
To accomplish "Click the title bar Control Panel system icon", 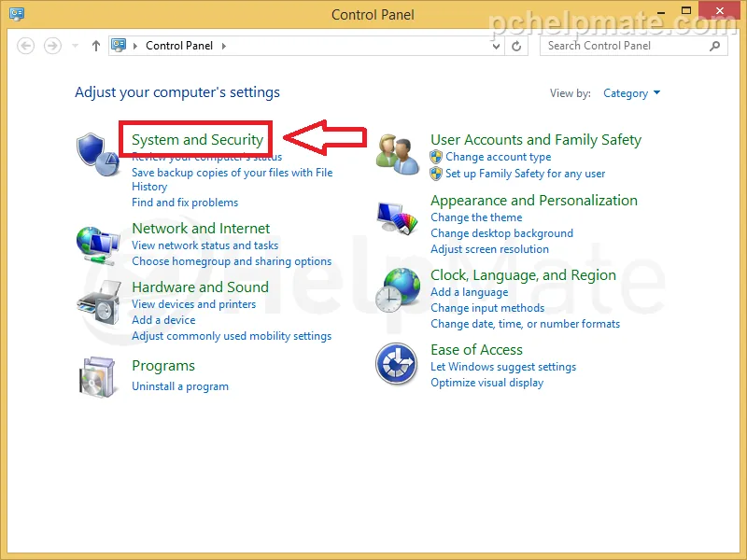I will [17, 14].
